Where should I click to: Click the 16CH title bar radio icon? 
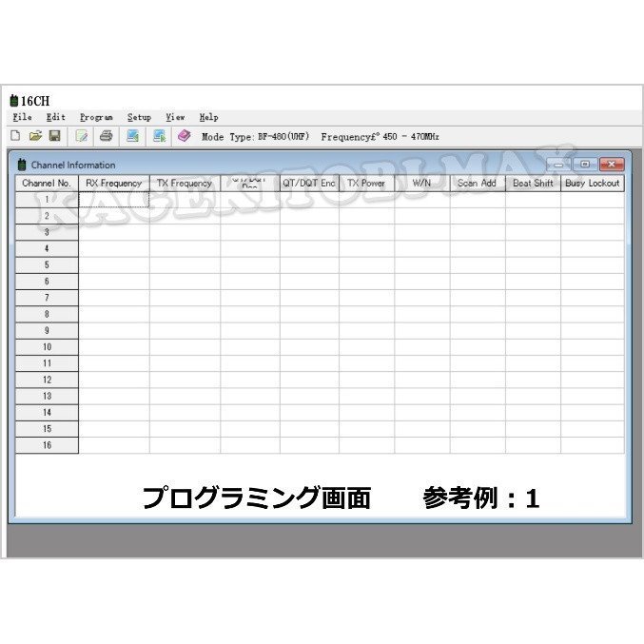pyautogui.click(x=14, y=101)
